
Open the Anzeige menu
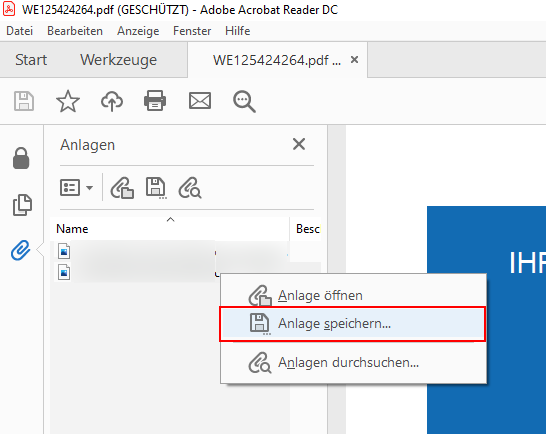pos(138,31)
